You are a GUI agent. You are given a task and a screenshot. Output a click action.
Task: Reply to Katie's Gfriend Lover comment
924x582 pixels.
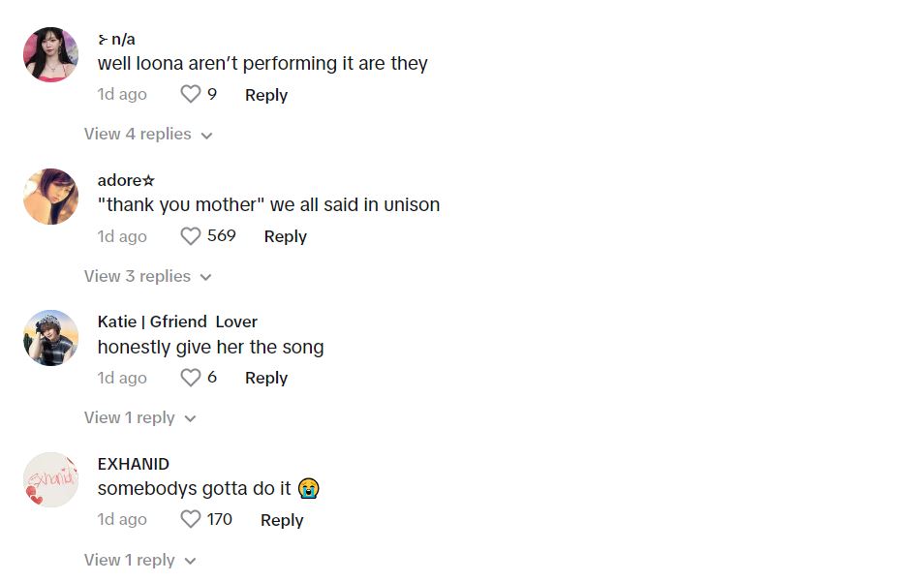[266, 378]
